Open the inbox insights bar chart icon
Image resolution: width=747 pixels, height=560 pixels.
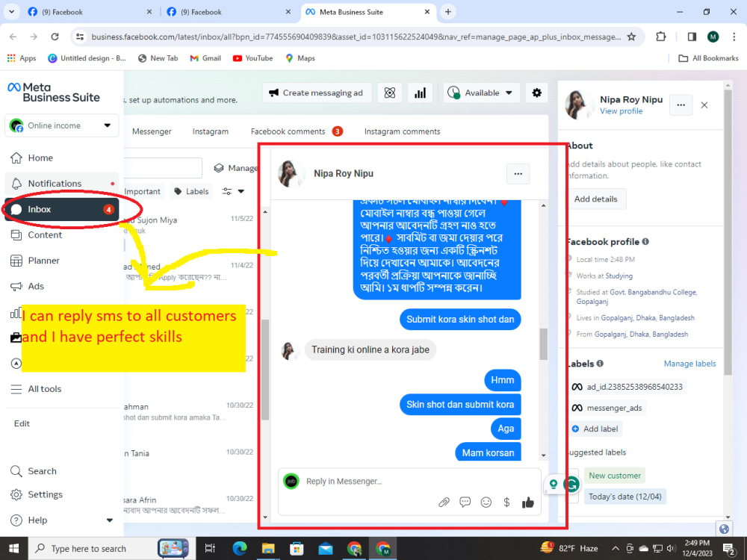420,93
